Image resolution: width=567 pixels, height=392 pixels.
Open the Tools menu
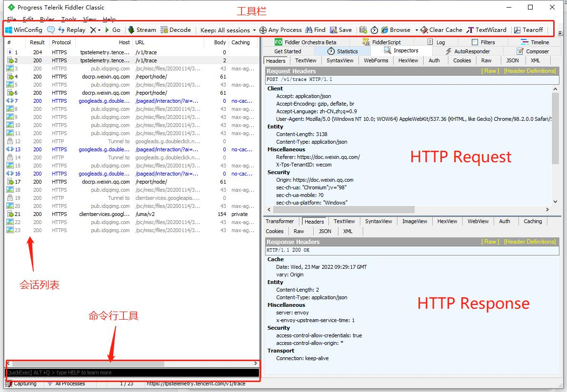coord(69,19)
